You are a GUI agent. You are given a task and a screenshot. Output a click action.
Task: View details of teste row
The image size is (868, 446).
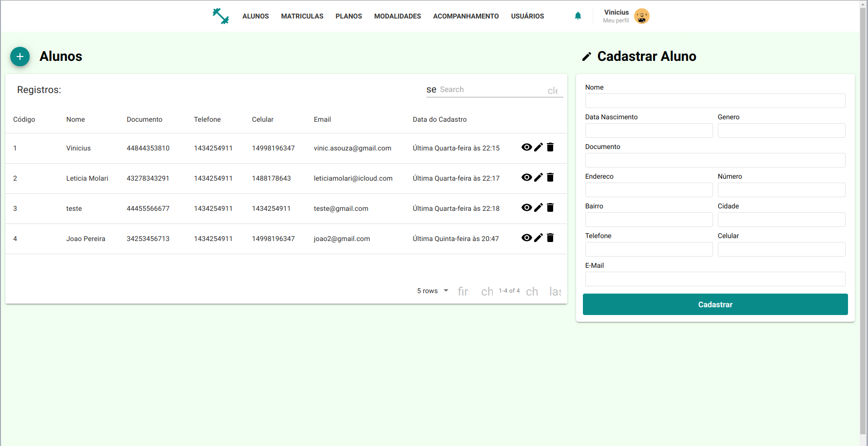(527, 208)
